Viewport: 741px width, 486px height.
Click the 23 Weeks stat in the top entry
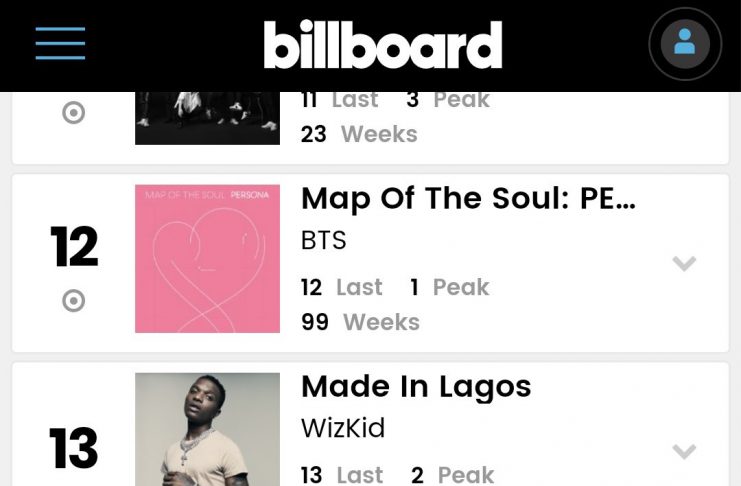click(359, 134)
